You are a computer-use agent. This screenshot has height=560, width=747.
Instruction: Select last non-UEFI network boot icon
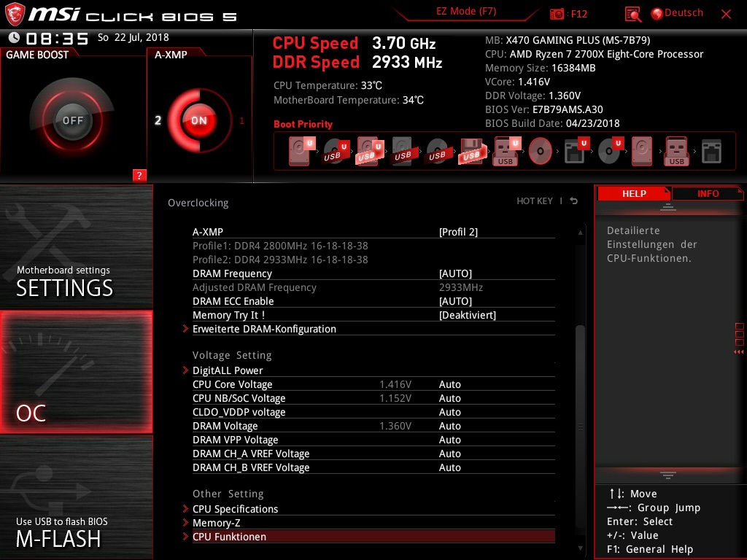coord(711,152)
